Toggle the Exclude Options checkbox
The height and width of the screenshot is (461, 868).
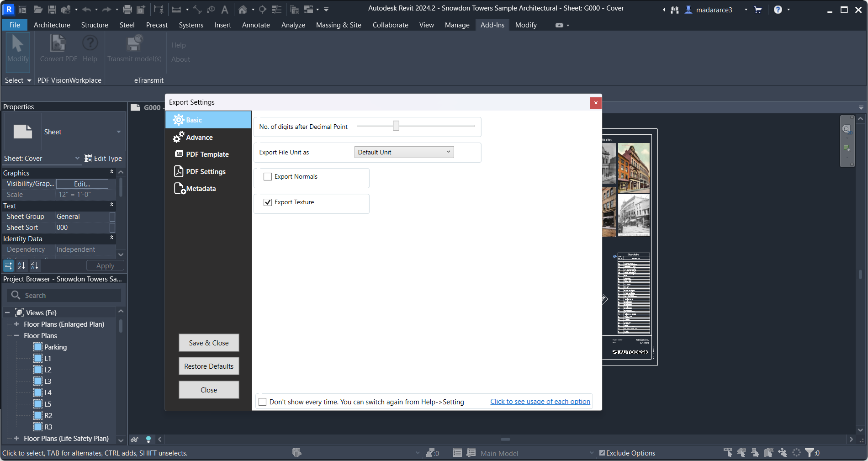602,453
